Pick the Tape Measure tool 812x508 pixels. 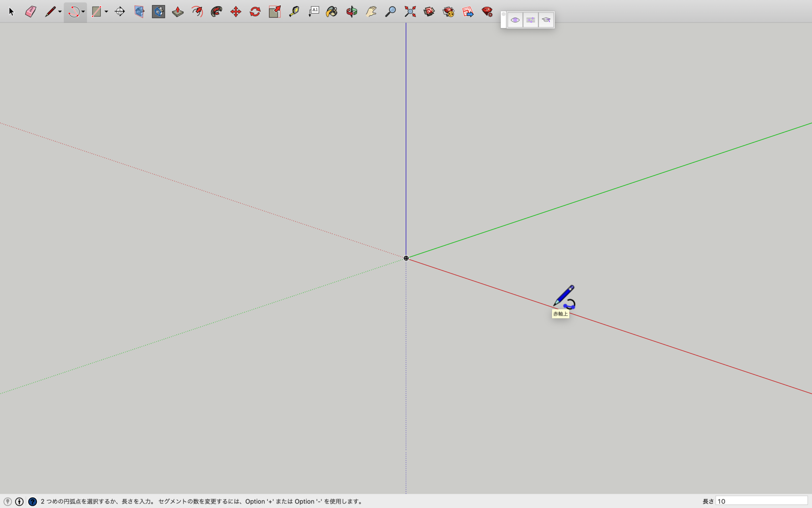[x=294, y=12]
